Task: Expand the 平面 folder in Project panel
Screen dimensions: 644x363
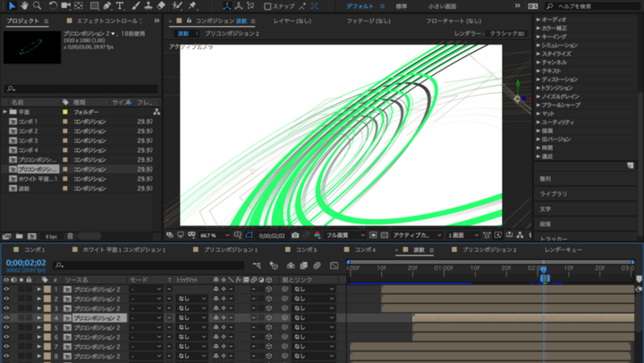Action: click(x=5, y=112)
